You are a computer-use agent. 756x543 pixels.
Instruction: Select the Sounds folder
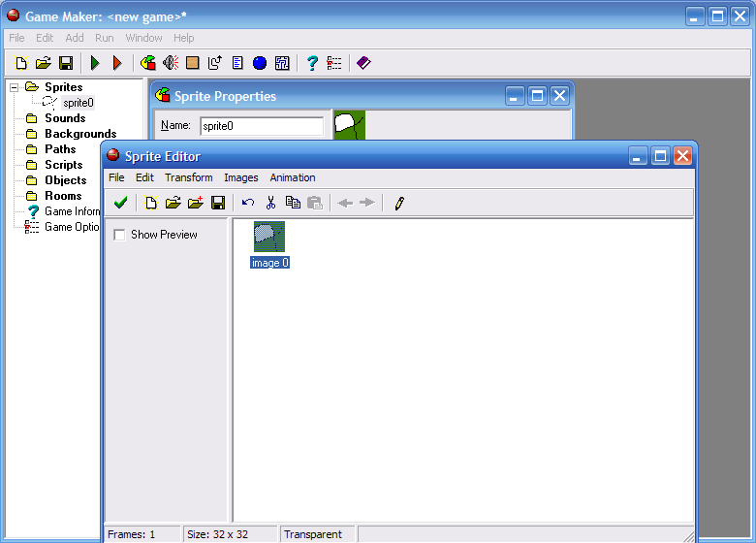pyautogui.click(x=65, y=118)
